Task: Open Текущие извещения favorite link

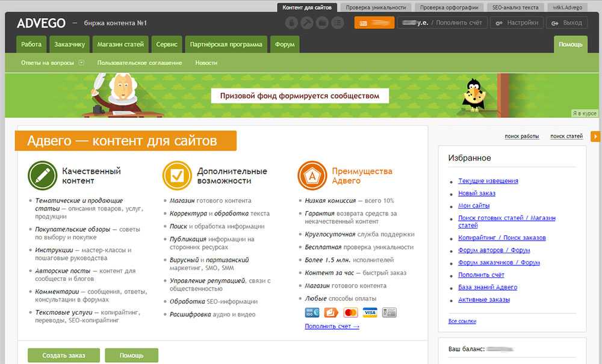Action: (488, 180)
